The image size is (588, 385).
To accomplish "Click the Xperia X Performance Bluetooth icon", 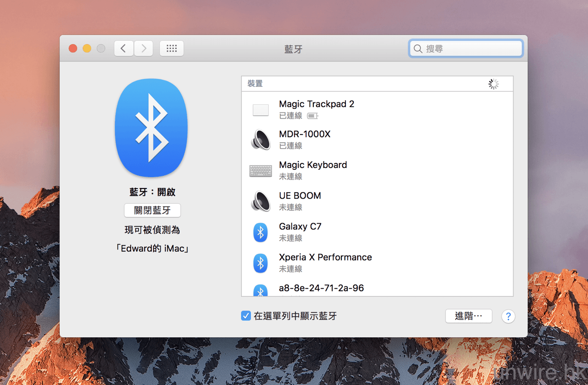I will tap(260, 263).
